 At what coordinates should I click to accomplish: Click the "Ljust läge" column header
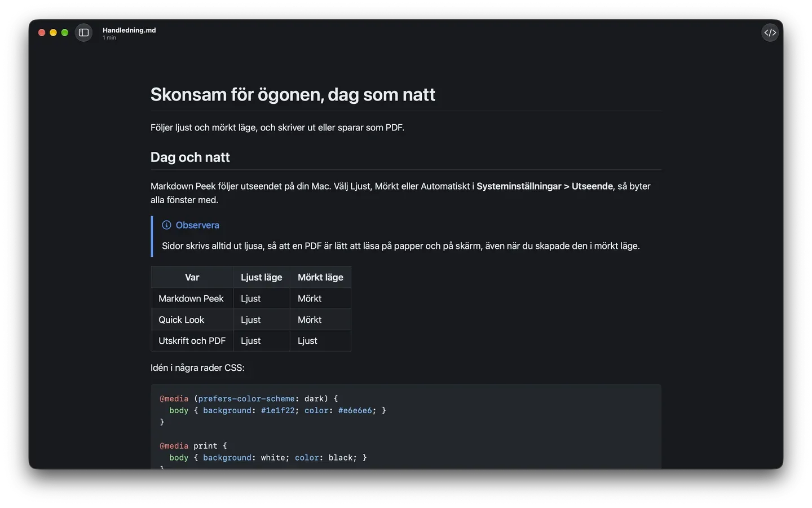tap(262, 277)
